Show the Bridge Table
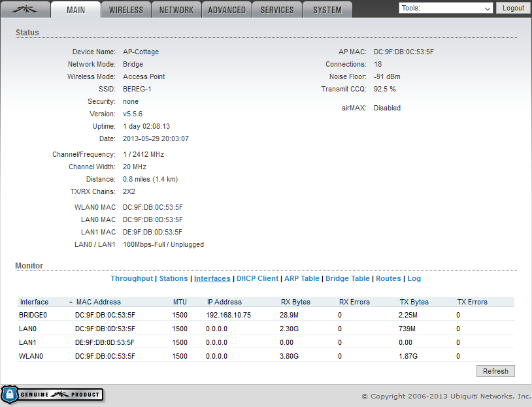 click(348, 278)
